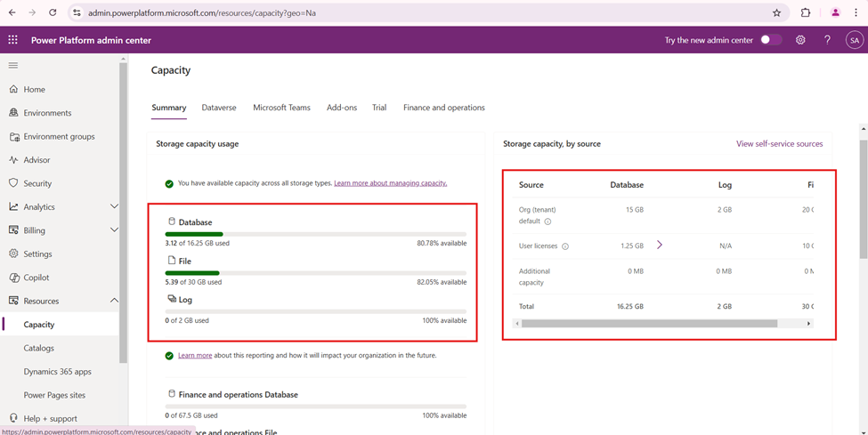
Task: Expand the Analytics section in sidebar
Action: (x=113, y=206)
